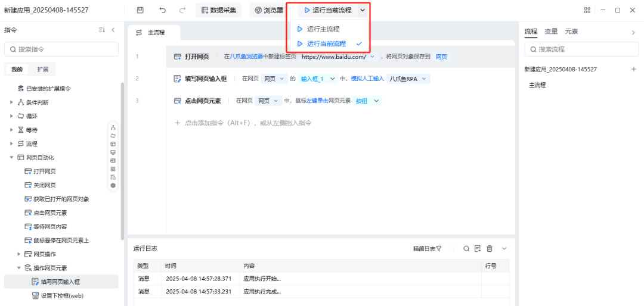Switch to the 我的 commands tab
This screenshot has width=644, height=306.
[x=17, y=69]
